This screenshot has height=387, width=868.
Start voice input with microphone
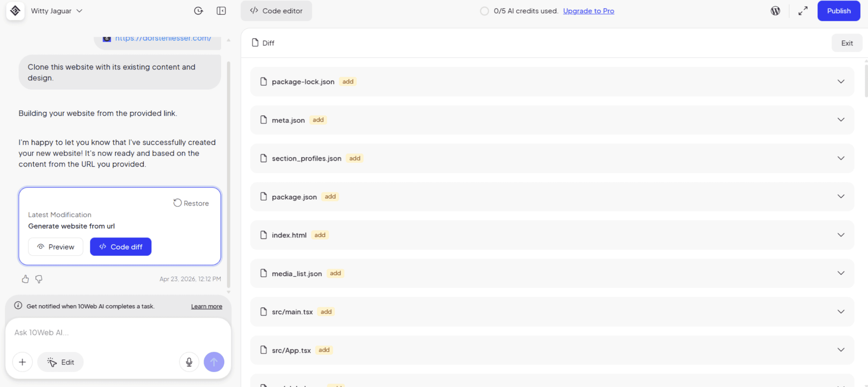[x=189, y=362]
